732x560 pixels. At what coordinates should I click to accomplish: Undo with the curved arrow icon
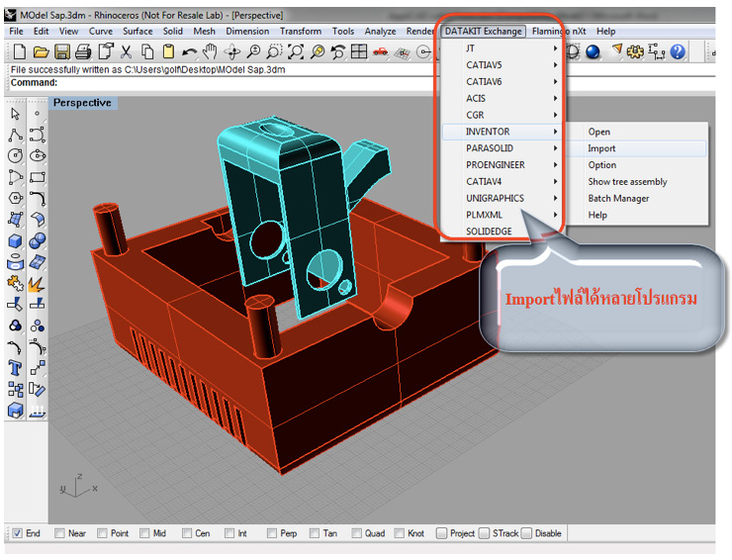[x=189, y=51]
